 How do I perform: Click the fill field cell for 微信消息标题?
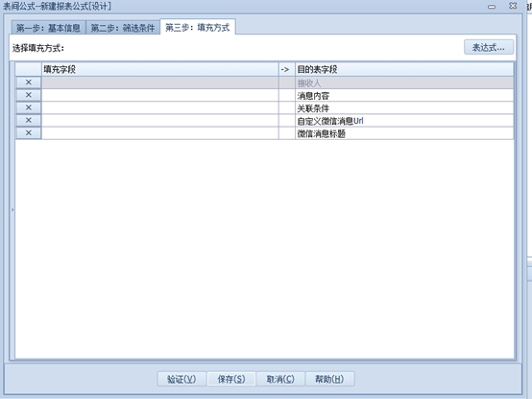[x=160, y=133]
